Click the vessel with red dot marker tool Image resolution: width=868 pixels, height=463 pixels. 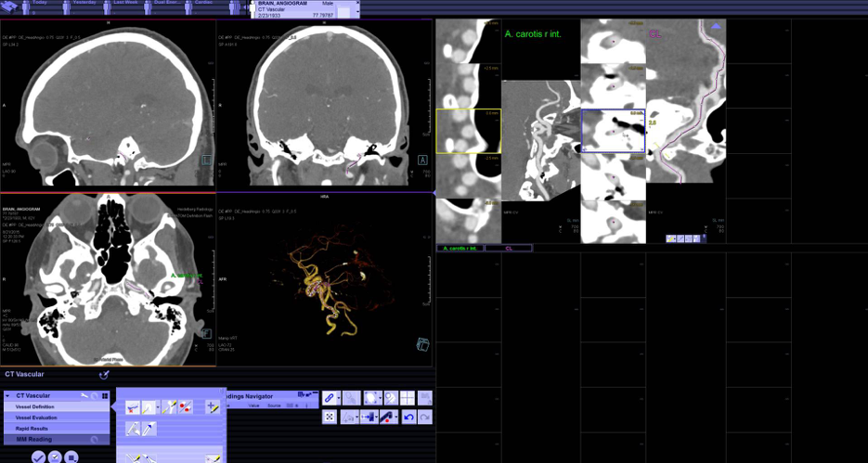coord(387,417)
